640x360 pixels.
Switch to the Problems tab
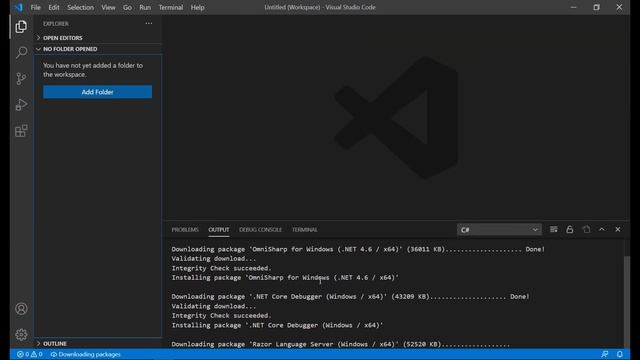(185, 230)
